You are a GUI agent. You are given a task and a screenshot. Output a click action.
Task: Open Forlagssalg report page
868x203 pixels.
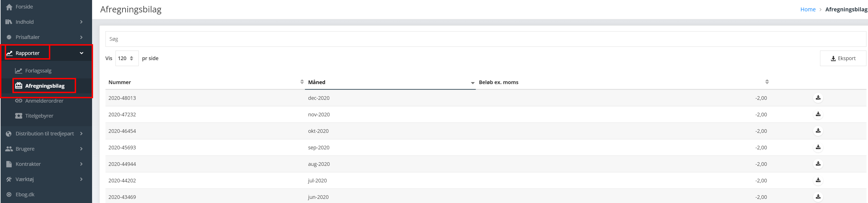click(38, 71)
